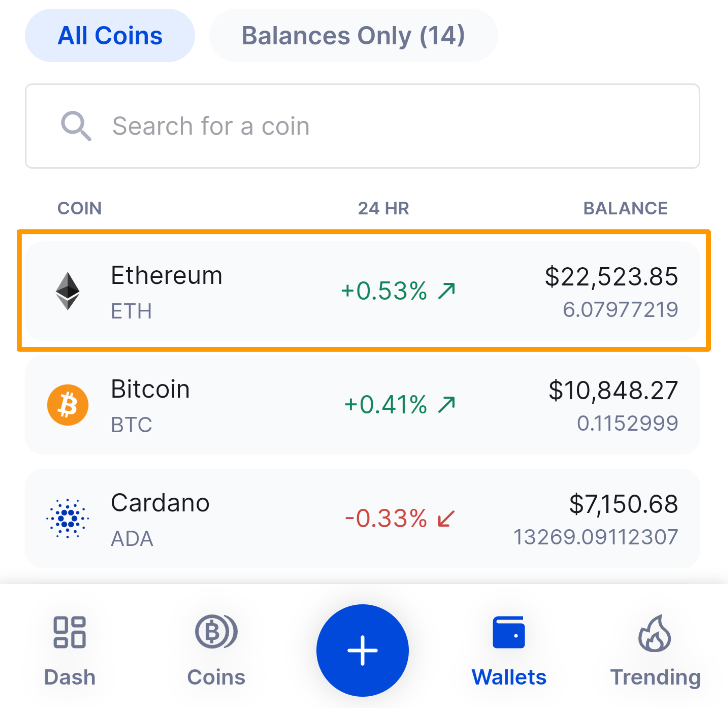The image size is (728, 708).
Task: Switch to Balances Only (14) filter
Action: (353, 35)
